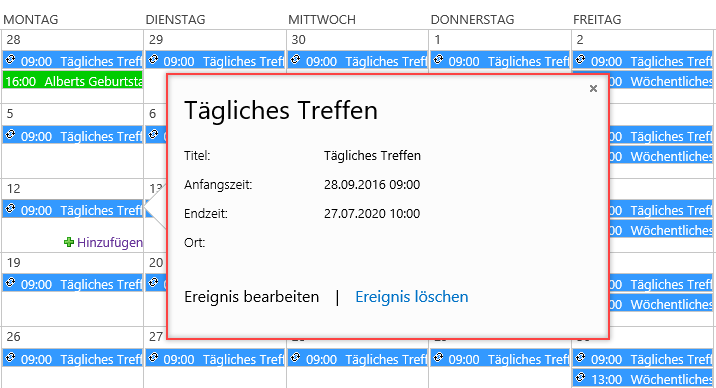Image resolution: width=716 pixels, height=388 pixels.
Task: Click recurrence icon on Thursday 1 daily meeting
Action: coord(438,60)
